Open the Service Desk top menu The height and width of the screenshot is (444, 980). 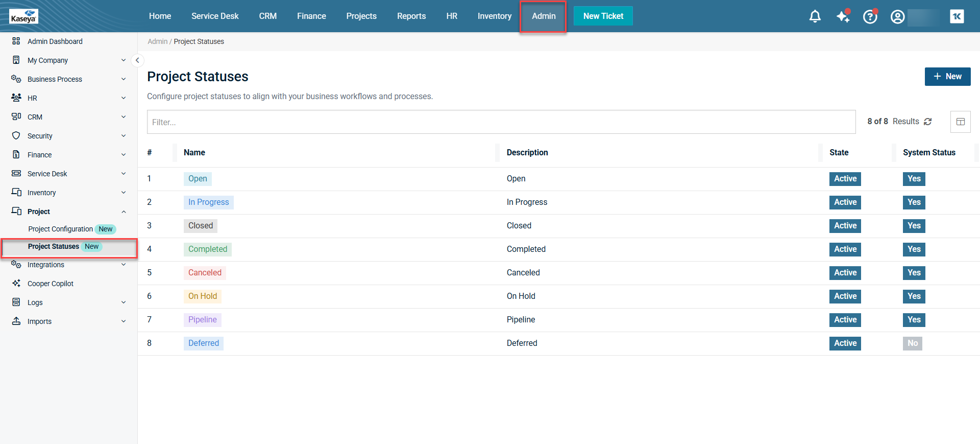[215, 16]
